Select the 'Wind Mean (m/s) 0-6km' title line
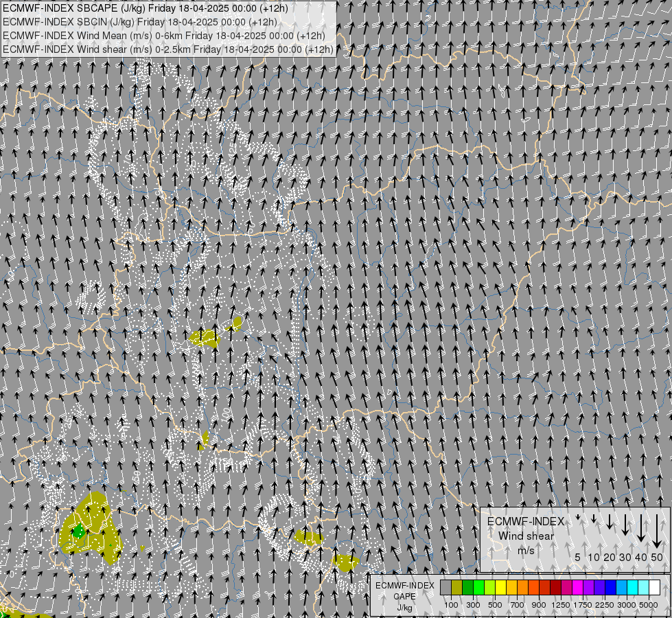This screenshot has width=672, height=618. pyautogui.click(x=164, y=36)
